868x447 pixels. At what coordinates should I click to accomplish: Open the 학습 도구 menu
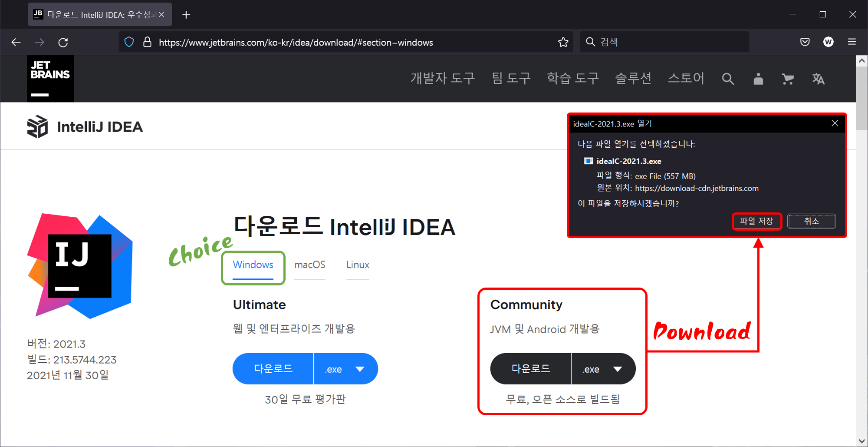573,79
